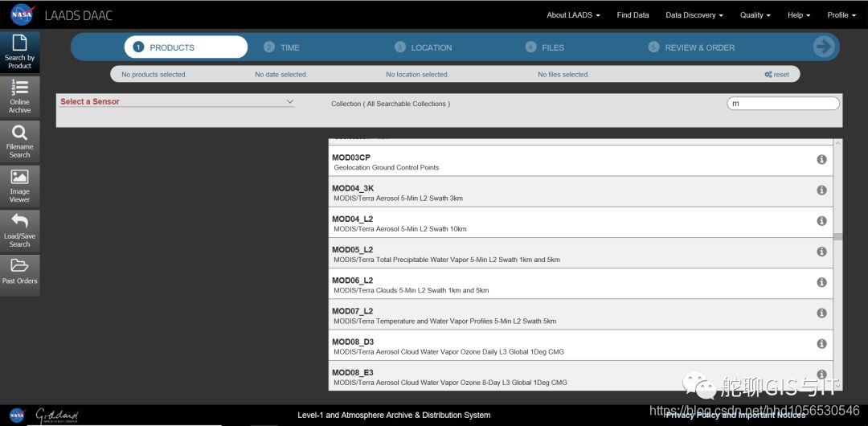Click the NASA logo in the header
Screen dimensions: 868x426
23,15
